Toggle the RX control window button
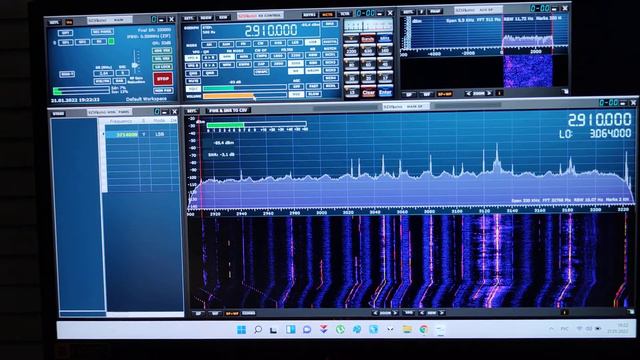The image size is (640, 360). [x=99, y=42]
